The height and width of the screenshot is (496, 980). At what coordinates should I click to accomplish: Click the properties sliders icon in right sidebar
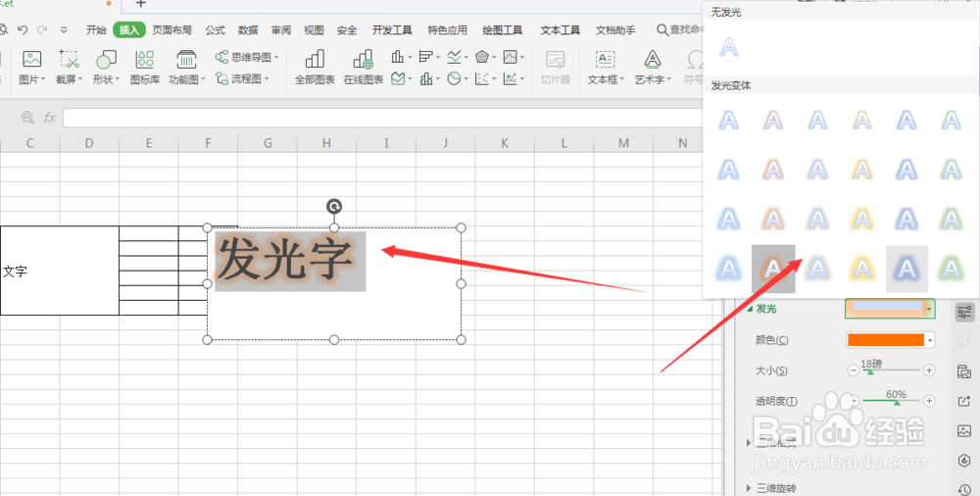964,312
